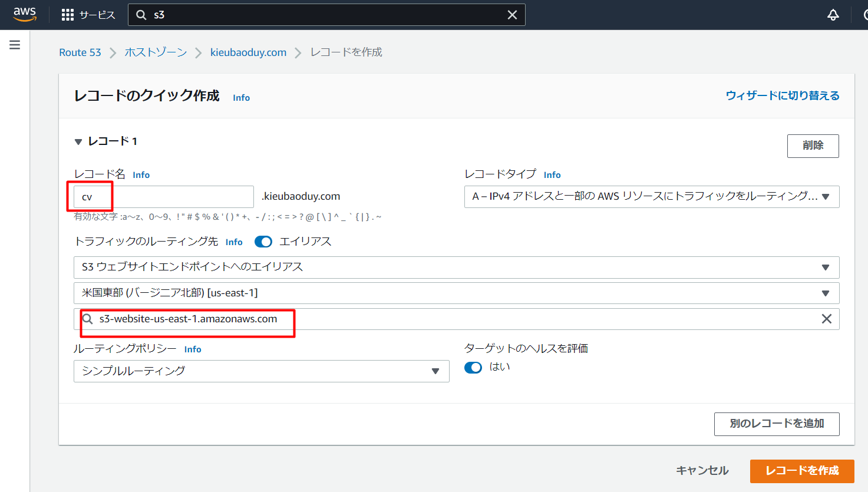Navigate to kieubaoduy.com via breadcrumb
Viewport: 868px width, 492px height.
pyautogui.click(x=248, y=52)
